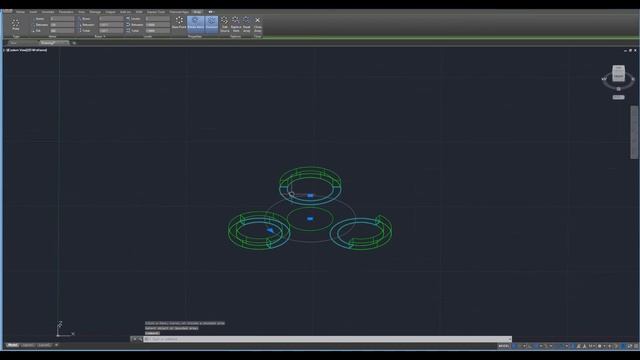The width and height of the screenshot is (640, 360).
Task: Open the Manage ribbon tab
Action: 95,12
